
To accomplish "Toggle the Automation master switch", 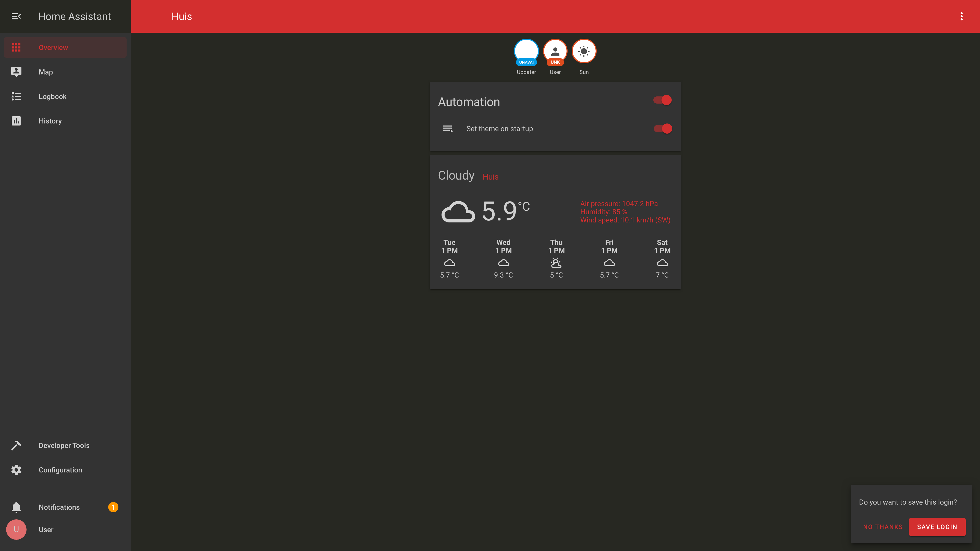I will 662,100.
